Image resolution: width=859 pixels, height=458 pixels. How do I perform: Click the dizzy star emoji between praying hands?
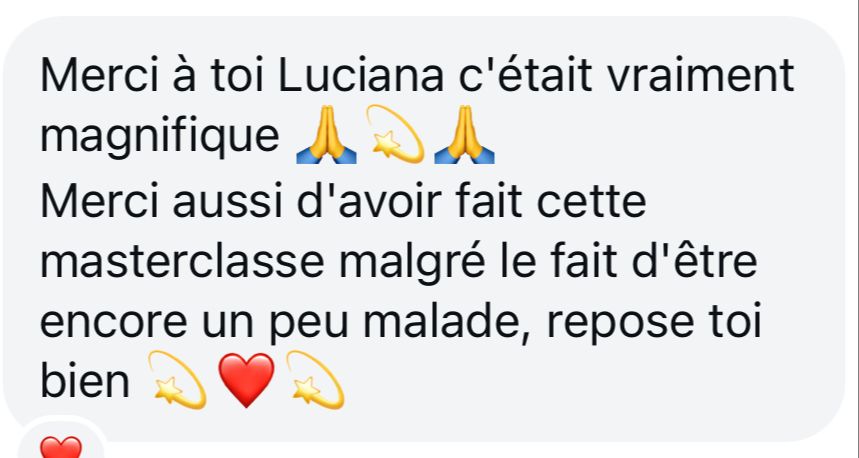[x=395, y=134]
